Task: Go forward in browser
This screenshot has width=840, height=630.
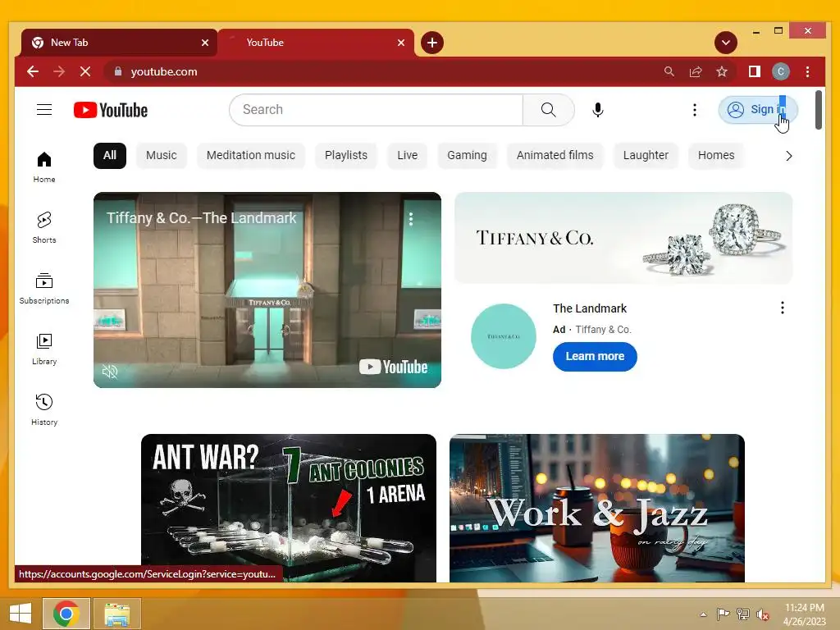Action: pos(59,71)
